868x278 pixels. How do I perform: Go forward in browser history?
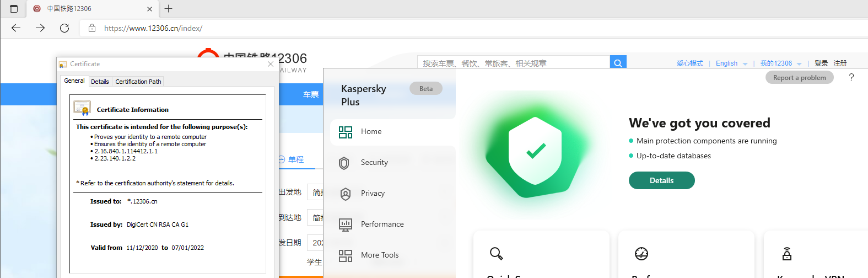click(x=40, y=28)
